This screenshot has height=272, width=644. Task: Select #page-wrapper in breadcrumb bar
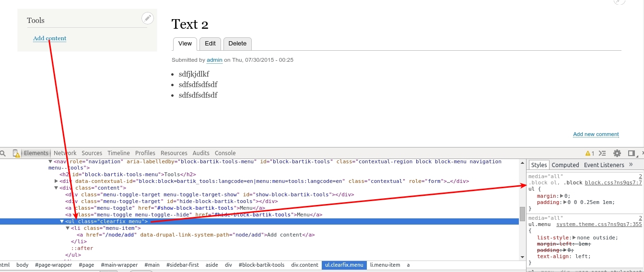(x=54, y=265)
